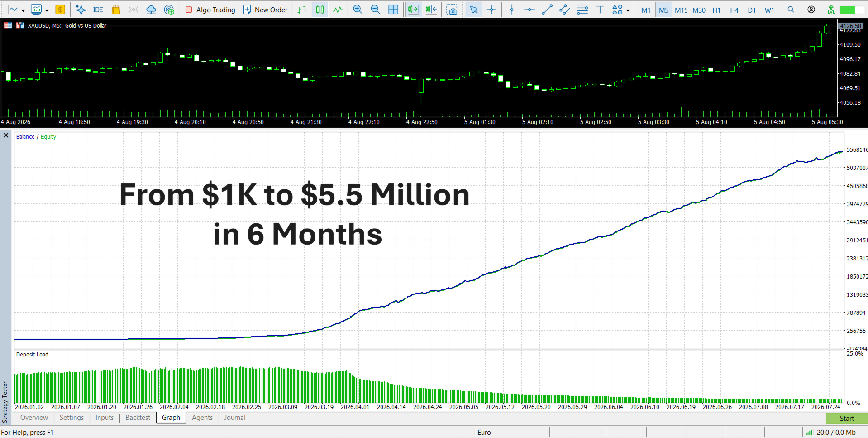868x438 pixels.
Task: Expand the shapes objects dropdown arrow
Action: point(628,10)
